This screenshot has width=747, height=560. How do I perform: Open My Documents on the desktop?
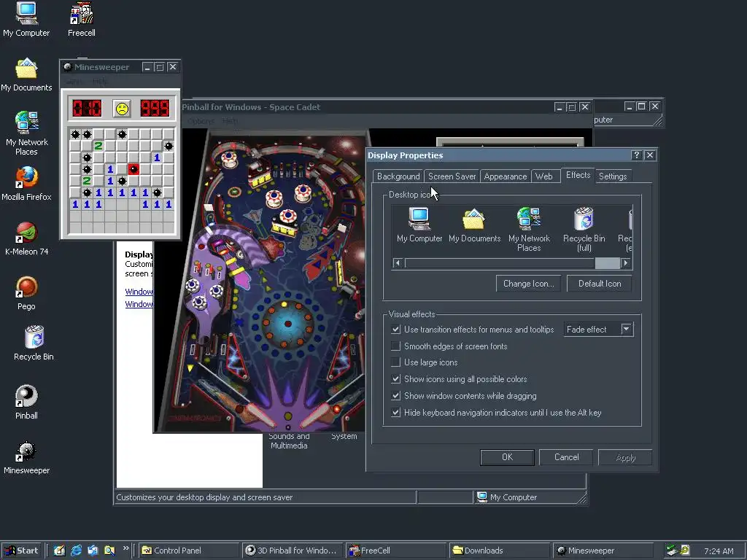click(26, 74)
